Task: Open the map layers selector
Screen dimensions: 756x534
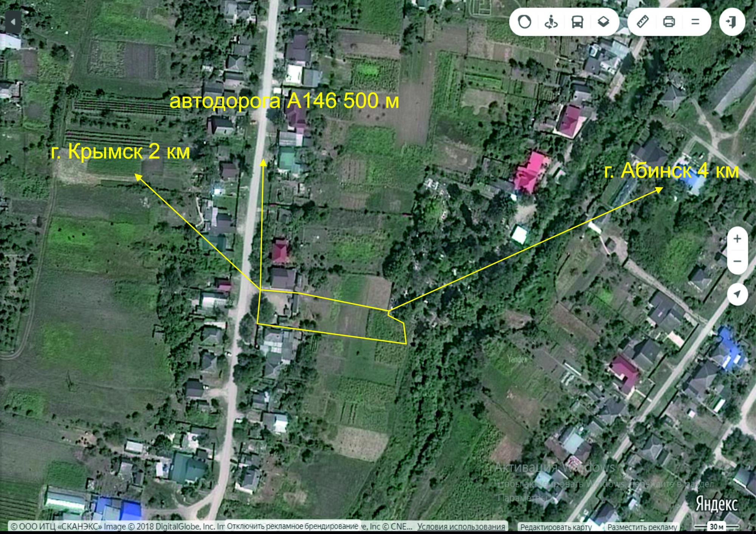Action: point(604,22)
